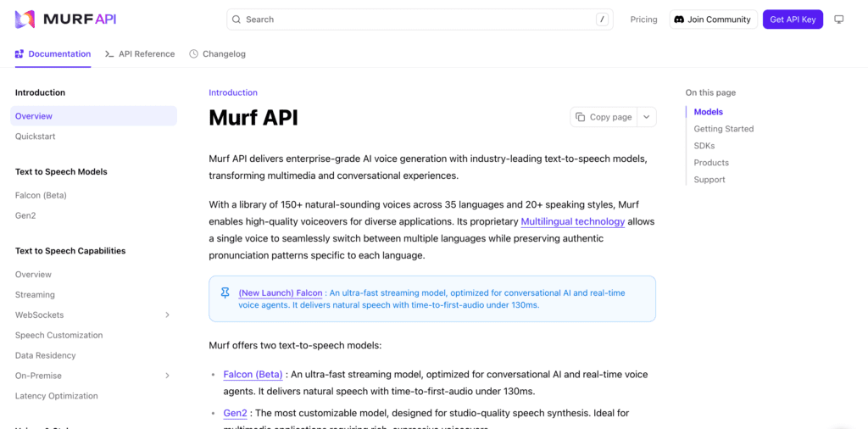Open the (New Launch) Falcon link
The image size is (868, 429).
pyautogui.click(x=280, y=292)
